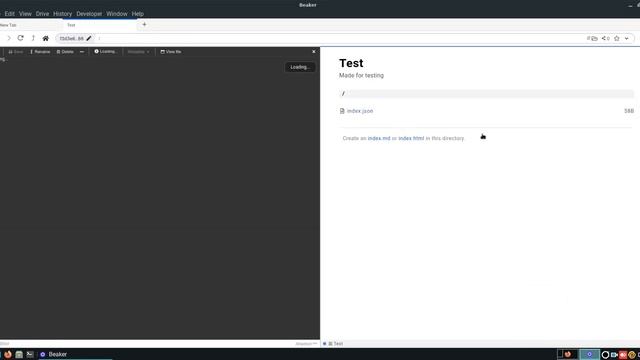
Task: Click the files explorer folder icon in address bar
Action: click(593, 38)
